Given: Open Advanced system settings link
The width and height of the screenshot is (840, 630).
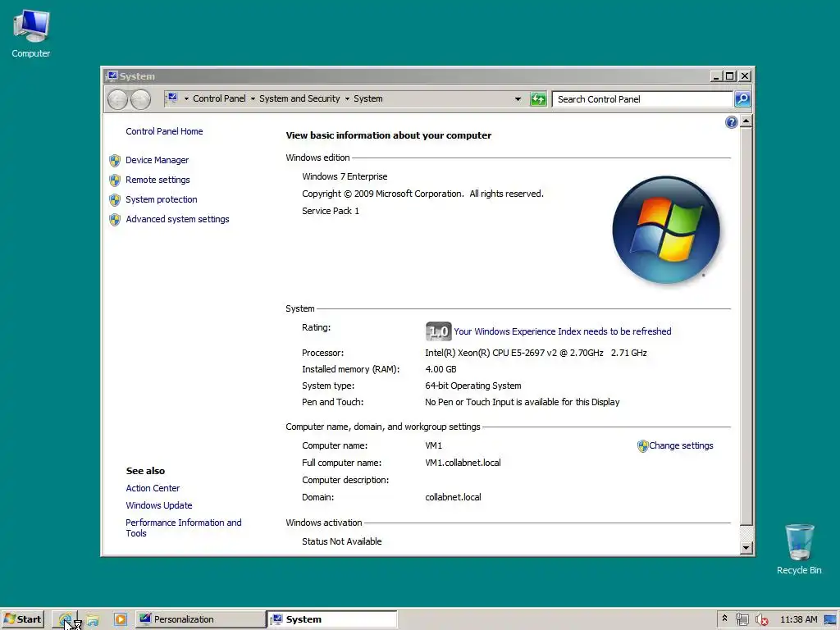Looking at the screenshot, I should [x=177, y=219].
